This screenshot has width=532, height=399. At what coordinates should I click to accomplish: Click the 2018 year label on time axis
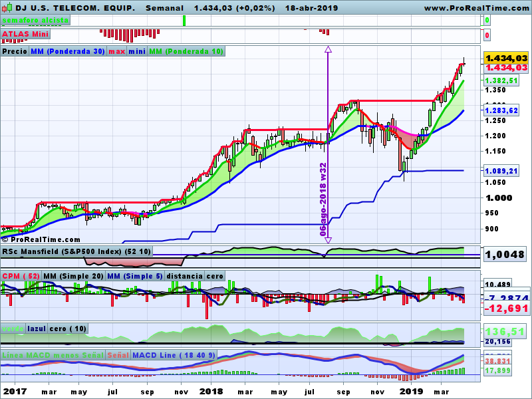pyautogui.click(x=211, y=392)
